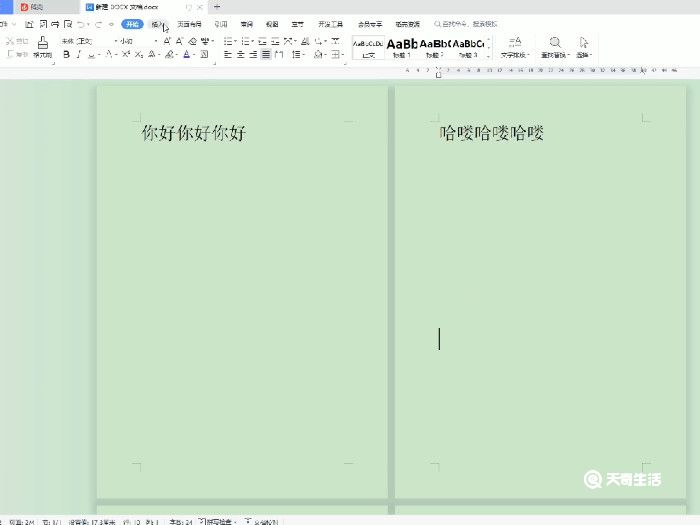Decrease font size with A- icon
700x525 pixels.
click(179, 41)
